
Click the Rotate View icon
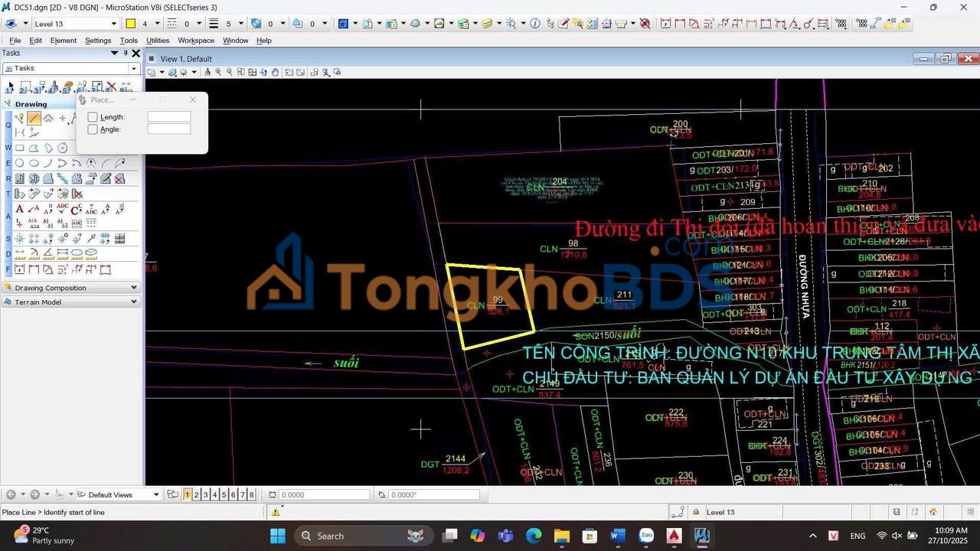[264, 72]
